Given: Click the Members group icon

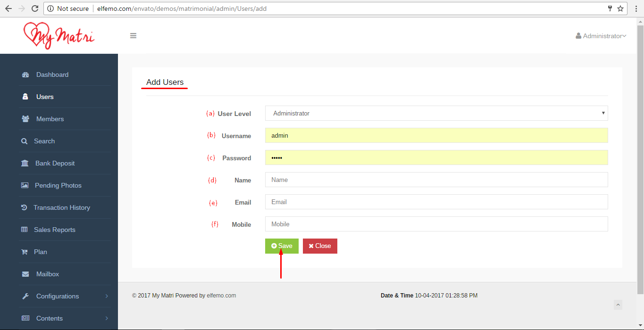Looking at the screenshot, I should [25, 119].
